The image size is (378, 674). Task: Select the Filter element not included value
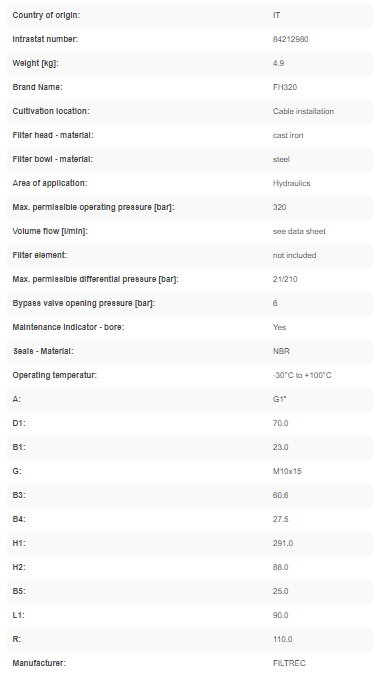[294, 255]
